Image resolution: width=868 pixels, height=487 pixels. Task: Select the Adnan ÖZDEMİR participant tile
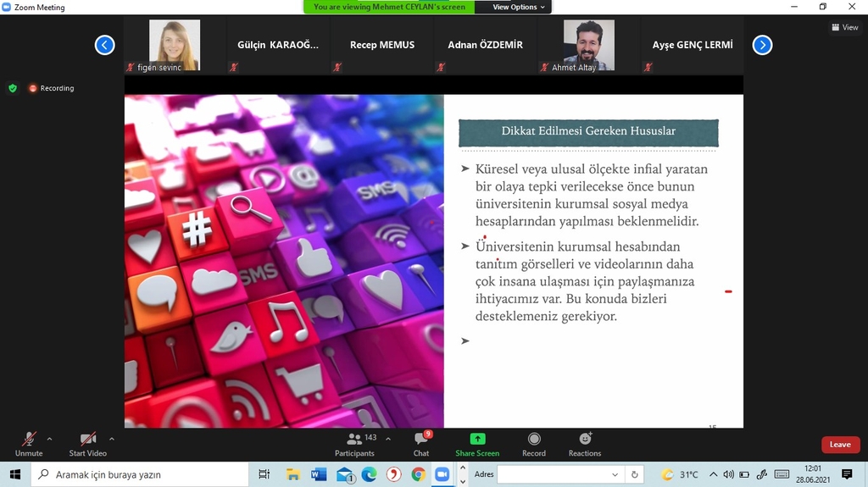coord(486,45)
